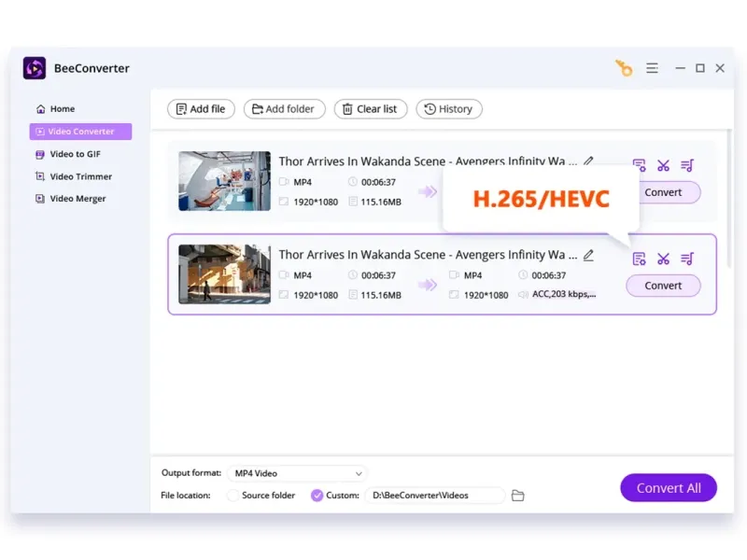Click the second video's output 1920*1080 resolution
Image resolution: width=747 pixels, height=560 pixels.
tap(486, 295)
